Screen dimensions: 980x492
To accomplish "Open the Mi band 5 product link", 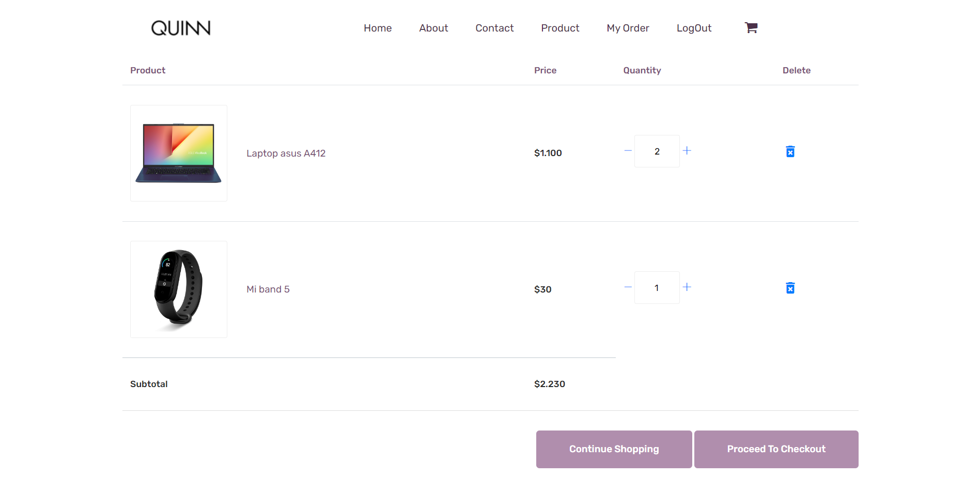I will (268, 289).
